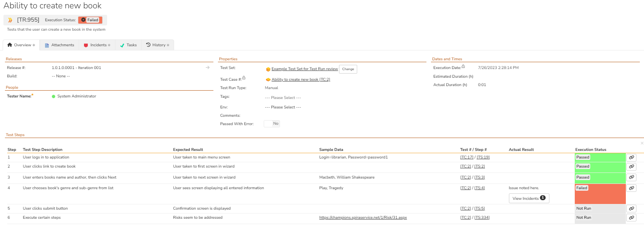Switch to the History tab
644x229 pixels.
pyautogui.click(x=158, y=45)
